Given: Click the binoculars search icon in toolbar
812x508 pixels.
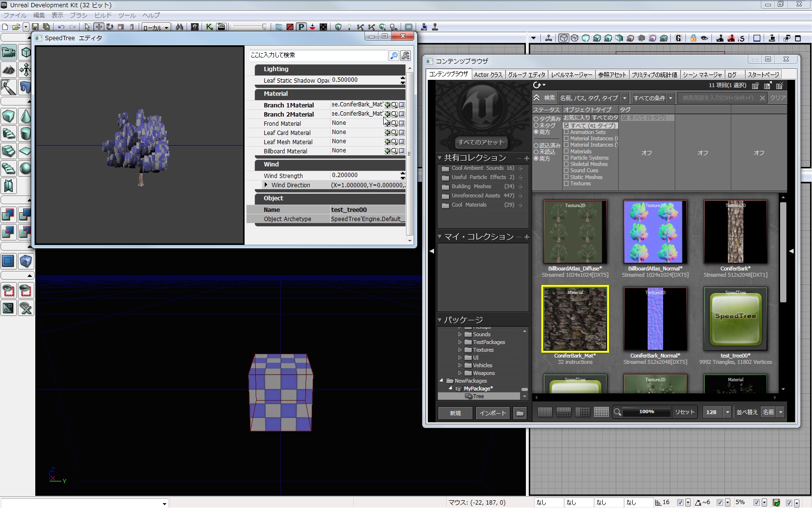Looking at the screenshot, I should click(x=179, y=27).
